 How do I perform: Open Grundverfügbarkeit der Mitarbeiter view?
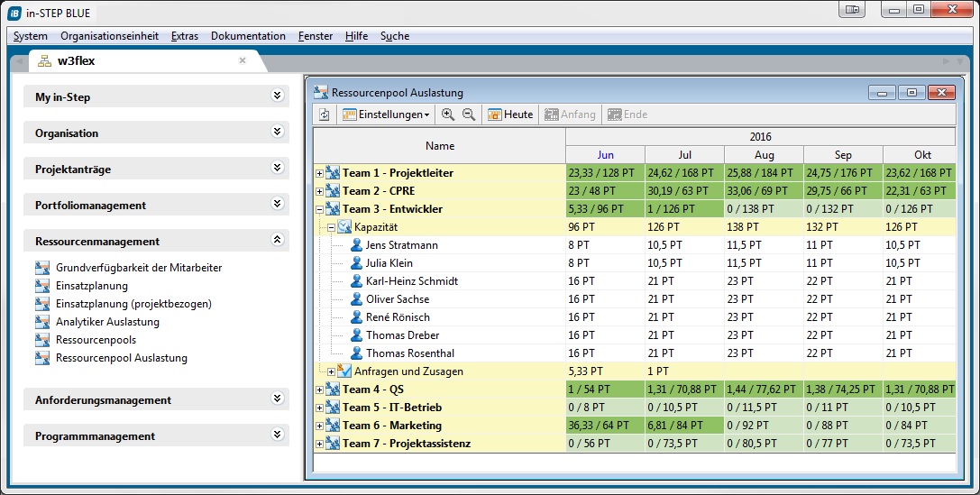(x=138, y=268)
